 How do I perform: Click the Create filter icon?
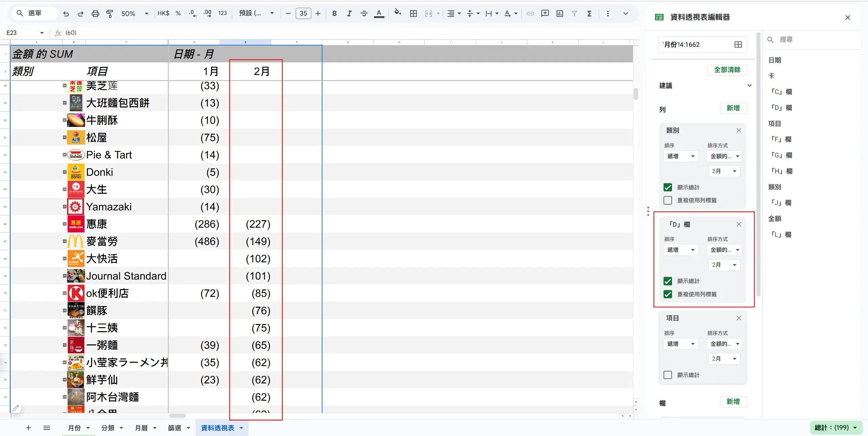[574, 14]
